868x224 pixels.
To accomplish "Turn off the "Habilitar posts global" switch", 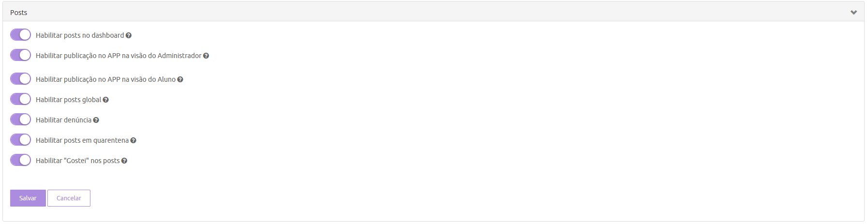I will 20,99.
